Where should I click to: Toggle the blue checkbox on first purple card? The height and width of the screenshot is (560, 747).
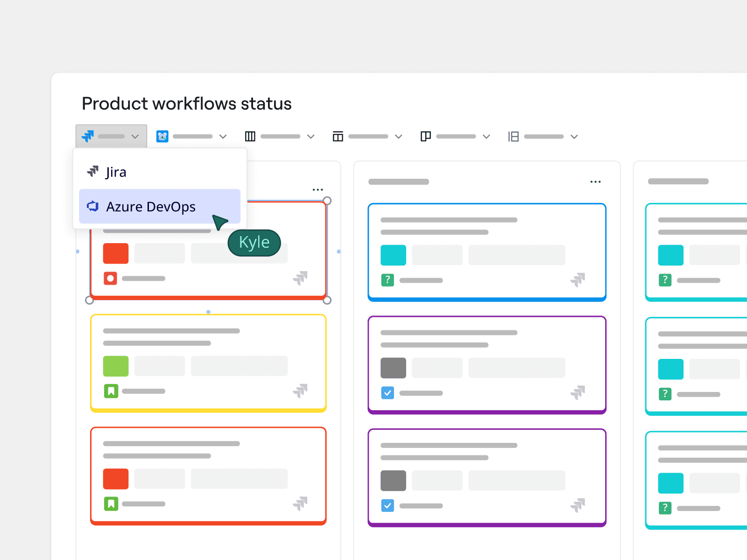(x=388, y=393)
